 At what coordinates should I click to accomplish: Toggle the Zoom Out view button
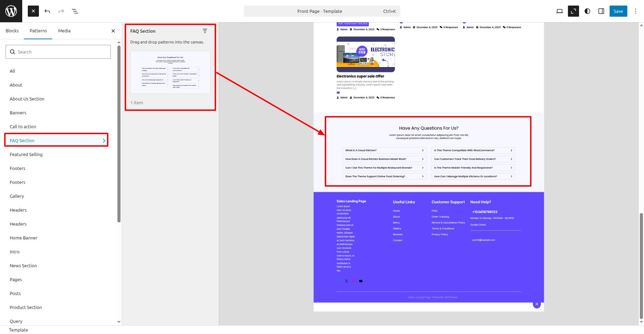[x=573, y=11]
